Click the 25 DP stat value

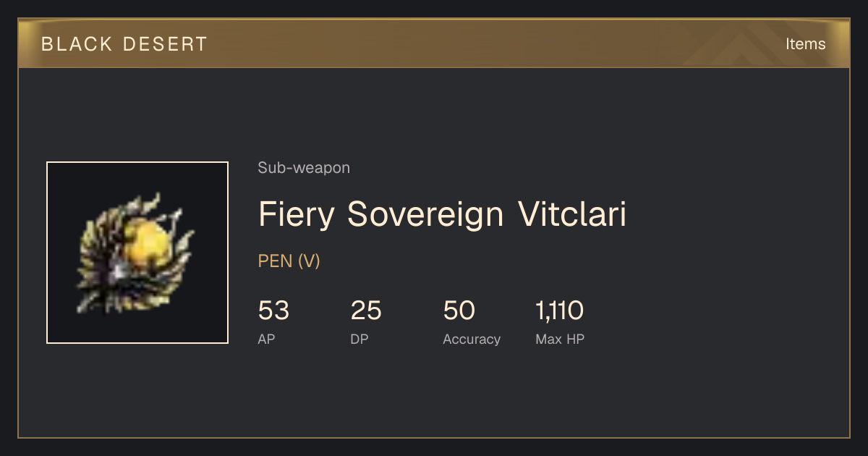coord(366,311)
